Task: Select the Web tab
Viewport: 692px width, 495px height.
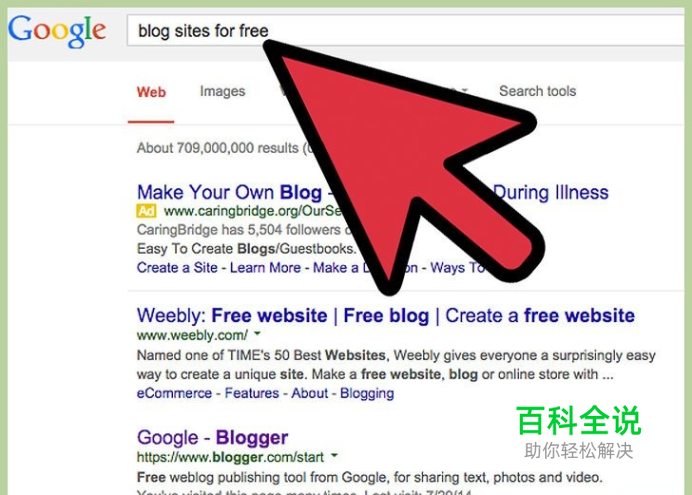Action: click(x=151, y=92)
